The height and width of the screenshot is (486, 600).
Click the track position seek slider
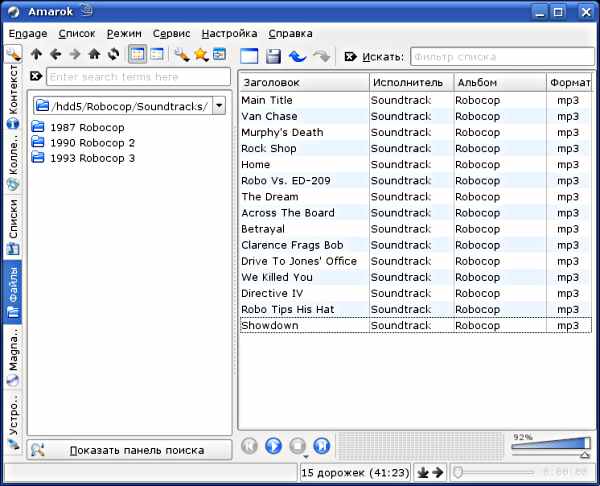(x=493, y=473)
